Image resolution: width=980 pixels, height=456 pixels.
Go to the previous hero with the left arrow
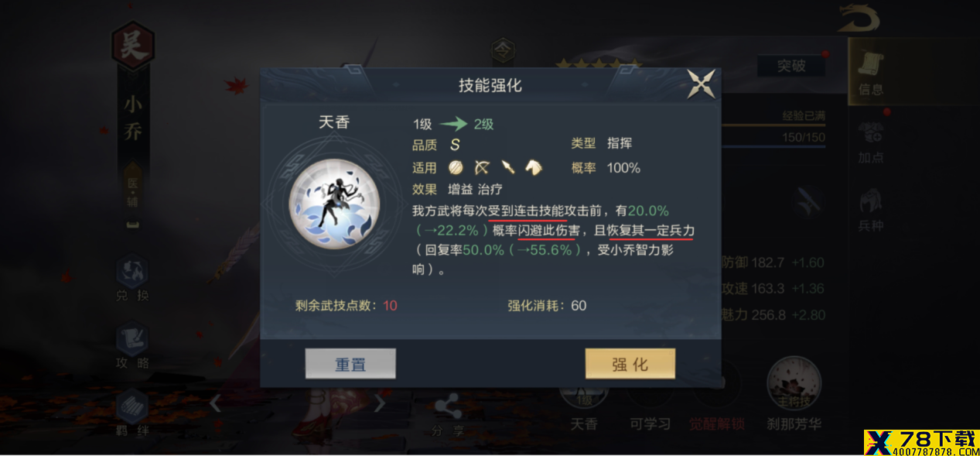[x=216, y=403]
